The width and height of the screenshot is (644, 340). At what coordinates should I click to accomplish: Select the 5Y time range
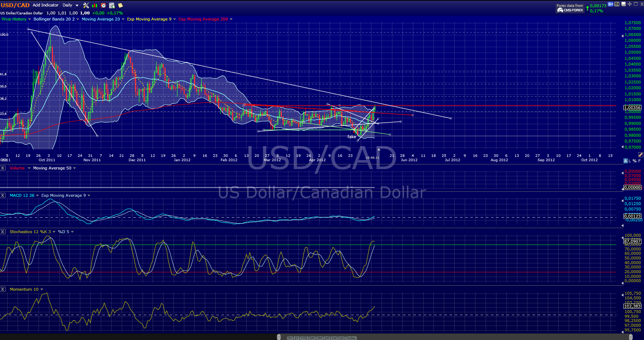click(290, 338)
